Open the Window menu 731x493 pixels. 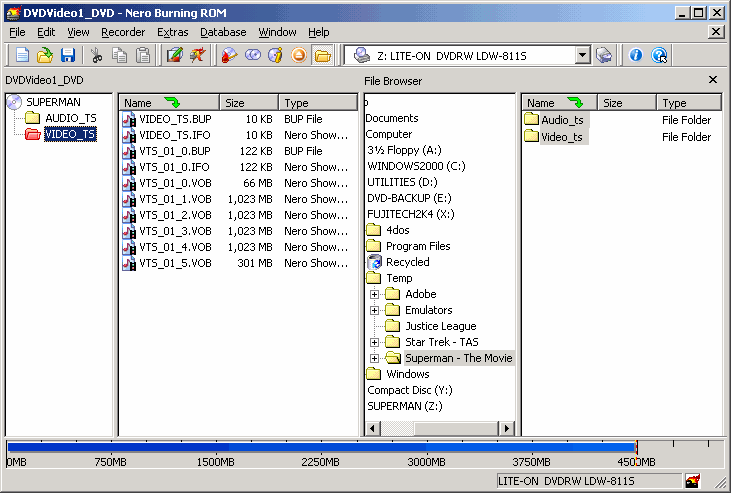pyautogui.click(x=277, y=32)
